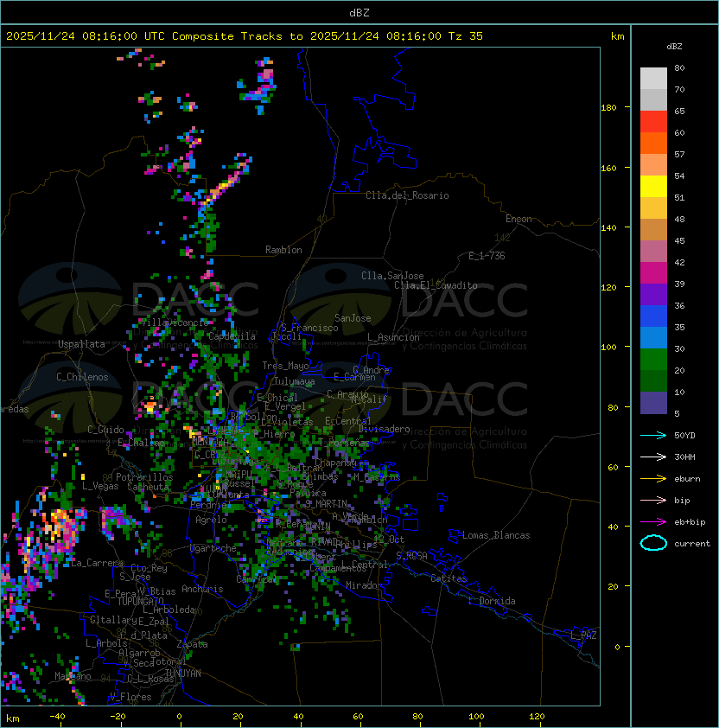Image resolution: width=719 pixels, height=728 pixels.
Task: Pick the light gray 70-80 dBZ swatch
Action: [x=653, y=78]
